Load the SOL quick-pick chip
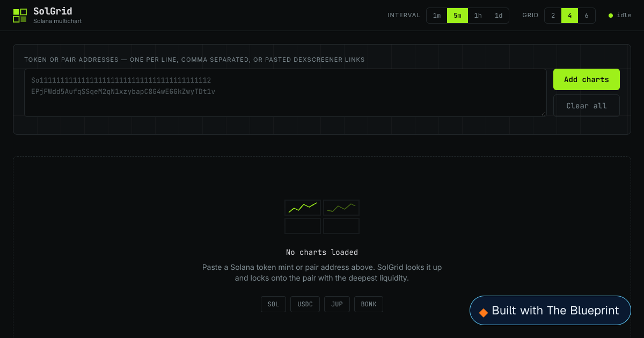The height and width of the screenshot is (338, 644). (x=274, y=304)
